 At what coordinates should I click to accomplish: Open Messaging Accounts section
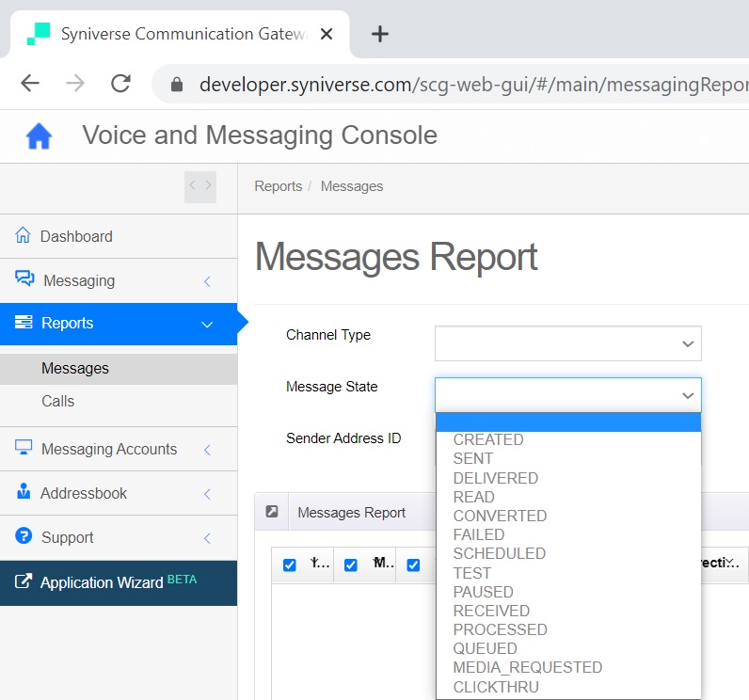pyautogui.click(x=119, y=449)
